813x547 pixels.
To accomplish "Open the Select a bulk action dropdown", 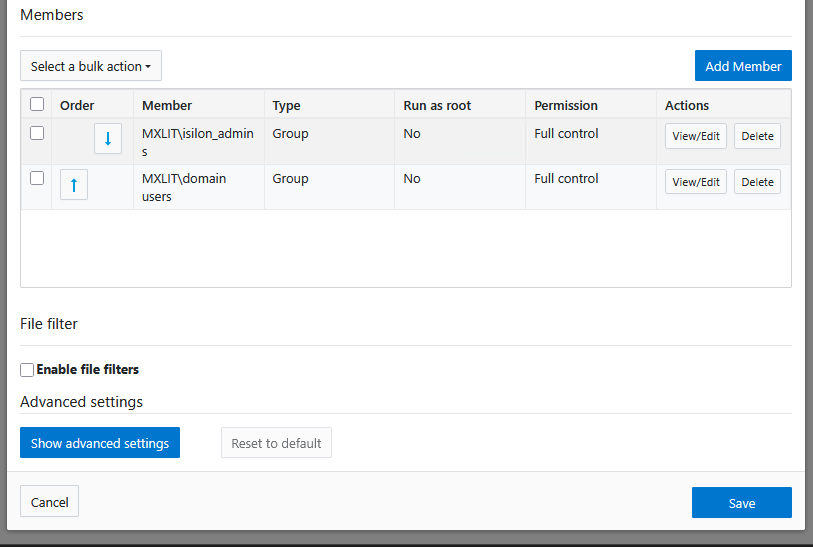I will [x=91, y=66].
